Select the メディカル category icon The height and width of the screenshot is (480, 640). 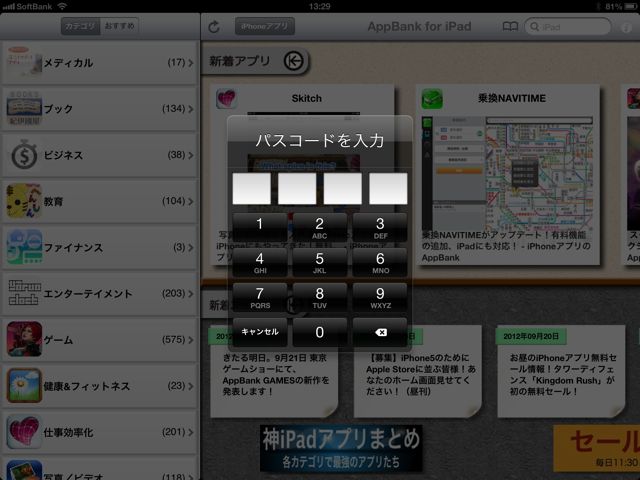coord(24,62)
